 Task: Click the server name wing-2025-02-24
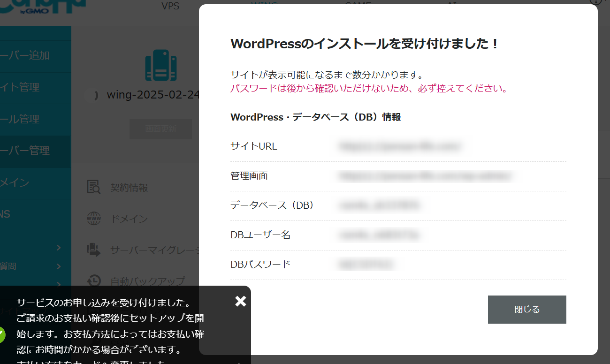tap(153, 95)
